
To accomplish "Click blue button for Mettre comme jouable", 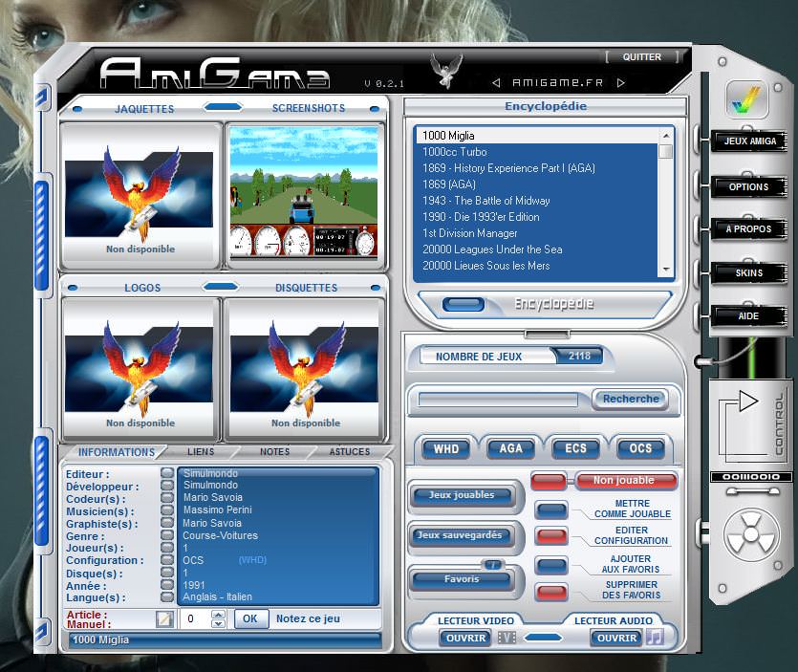I will click(x=551, y=509).
